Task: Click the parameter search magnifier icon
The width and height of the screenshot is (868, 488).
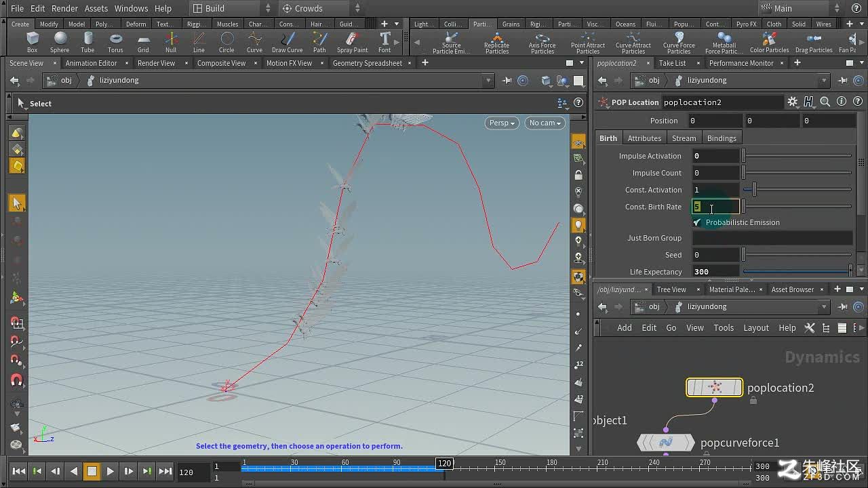Action: click(x=825, y=102)
